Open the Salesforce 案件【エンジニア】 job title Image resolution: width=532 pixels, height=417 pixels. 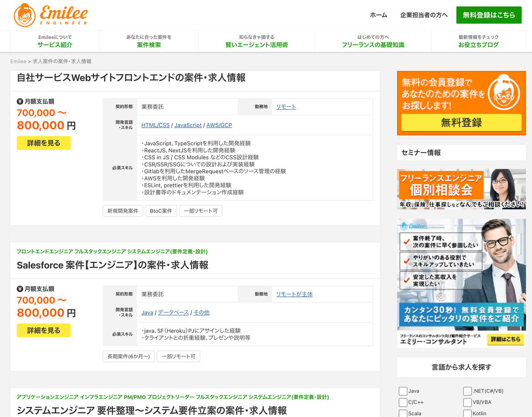[113, 265]
